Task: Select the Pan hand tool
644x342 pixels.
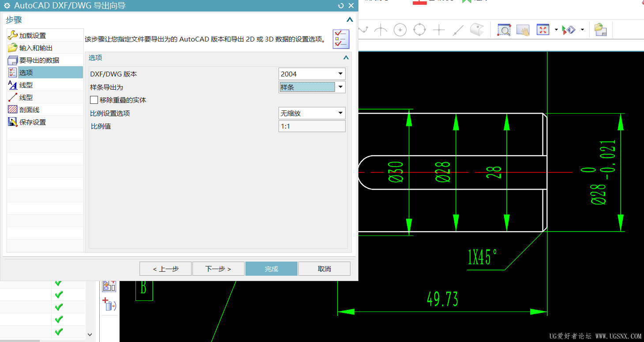Action: (x=523, y=30)
